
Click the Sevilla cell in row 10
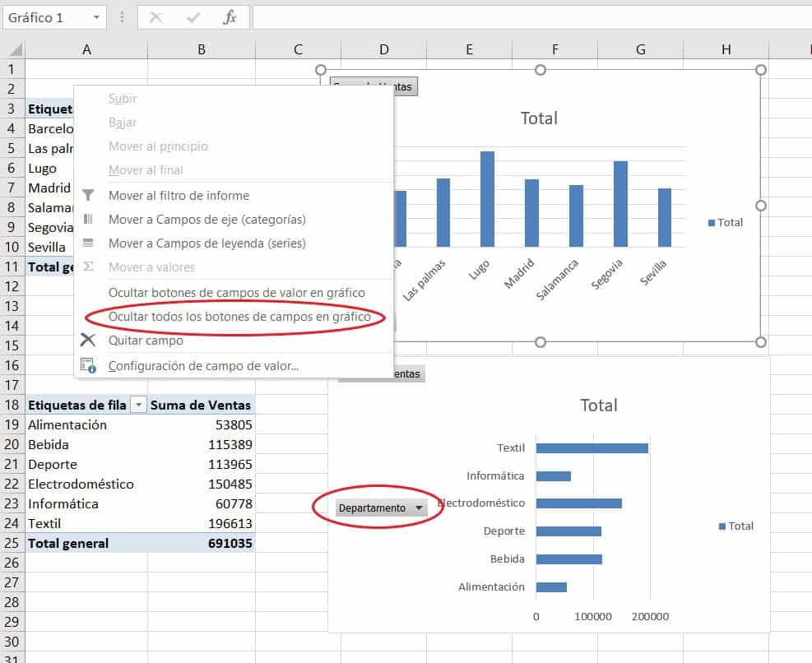(49, 247)
